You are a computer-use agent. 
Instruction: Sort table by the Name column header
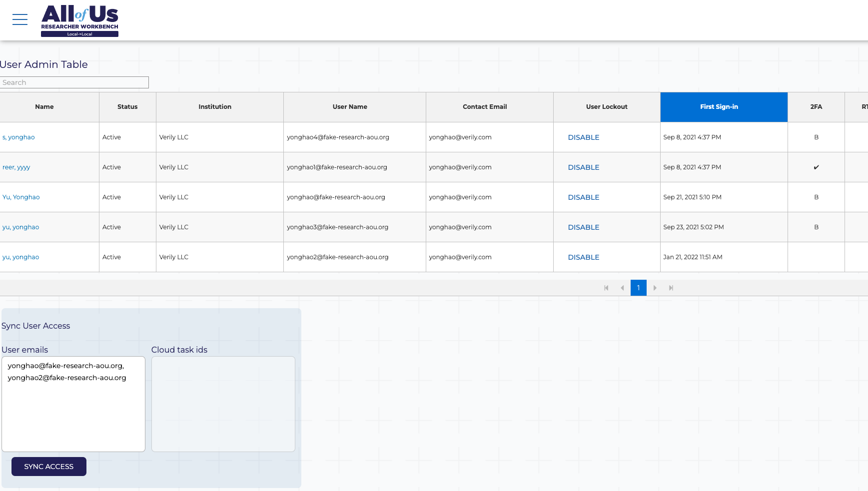click(x=44, y=107)
